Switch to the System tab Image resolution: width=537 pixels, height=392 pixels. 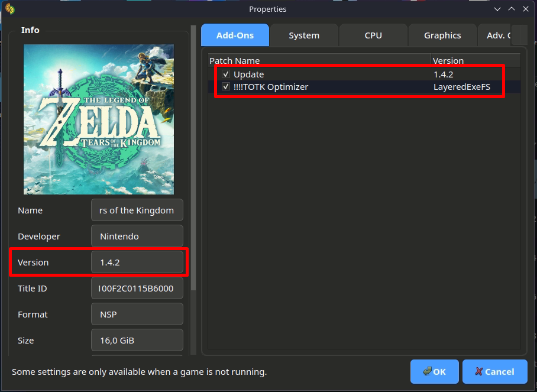pyautogui.click(x=304, y=35)
